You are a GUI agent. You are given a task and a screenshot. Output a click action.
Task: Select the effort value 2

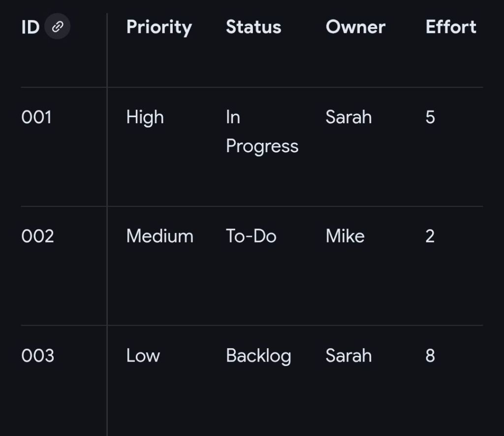430,236
